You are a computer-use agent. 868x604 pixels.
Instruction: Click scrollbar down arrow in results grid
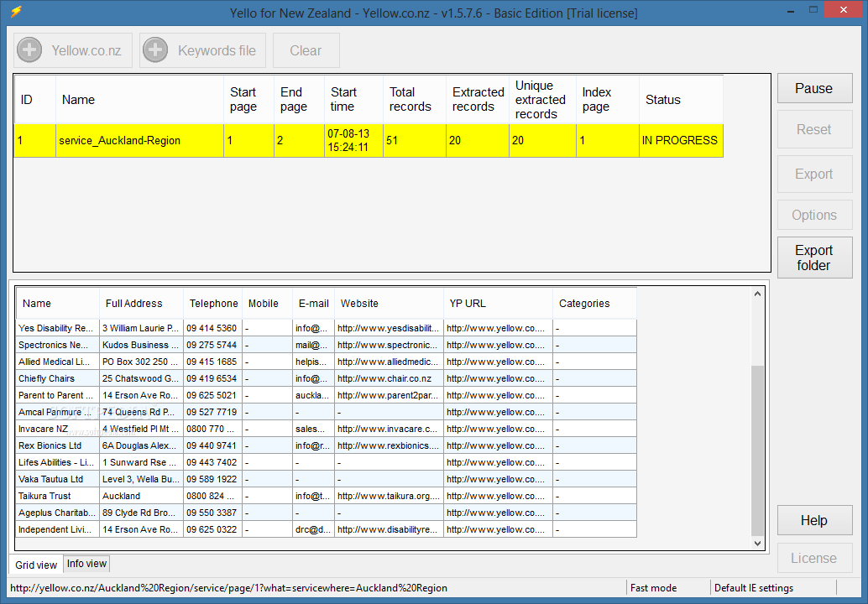tap(757, 543)
